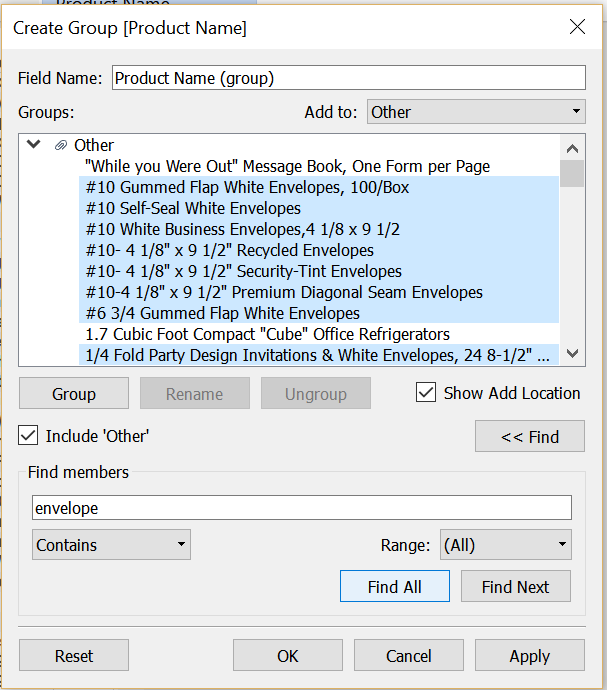Click the Find members search field
The height and width of the screenshot is (690, 607).
302,508
